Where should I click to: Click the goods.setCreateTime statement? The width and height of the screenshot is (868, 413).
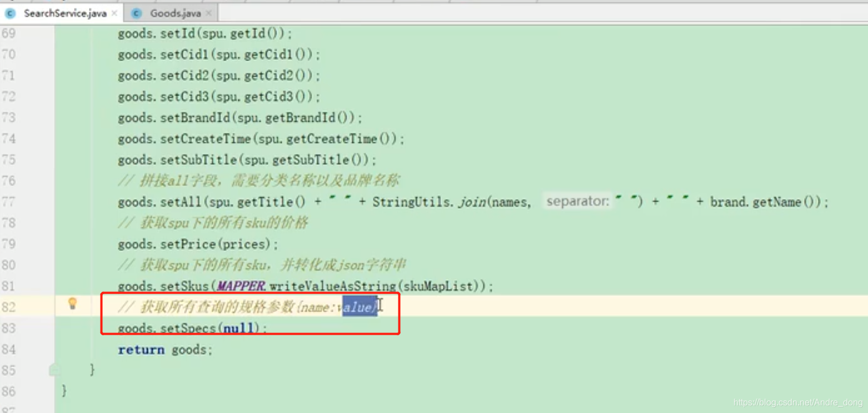click(261, 139)
